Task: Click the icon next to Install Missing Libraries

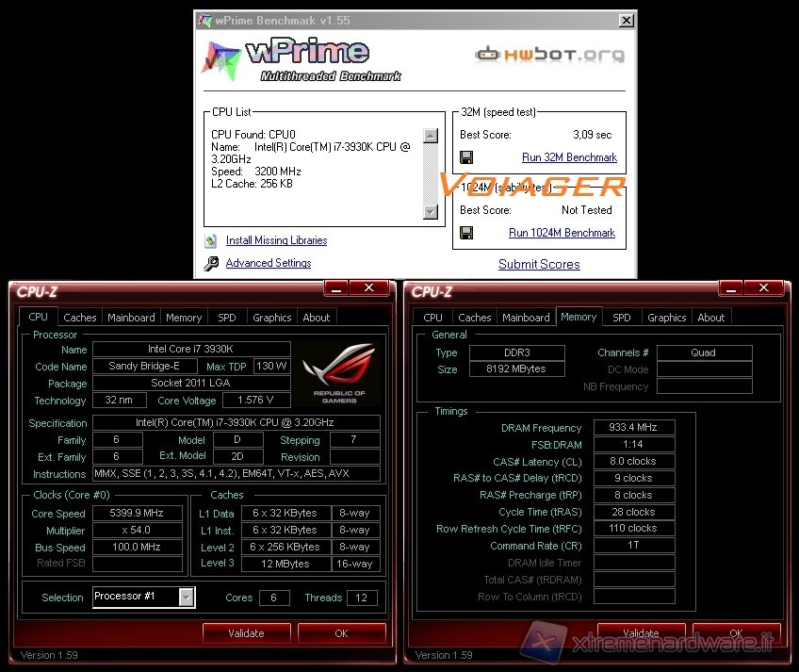Action: (x=211, y=241)
